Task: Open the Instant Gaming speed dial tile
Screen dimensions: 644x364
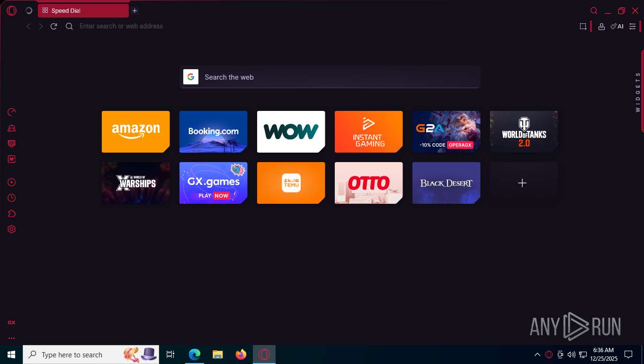Action: [368, 132]
